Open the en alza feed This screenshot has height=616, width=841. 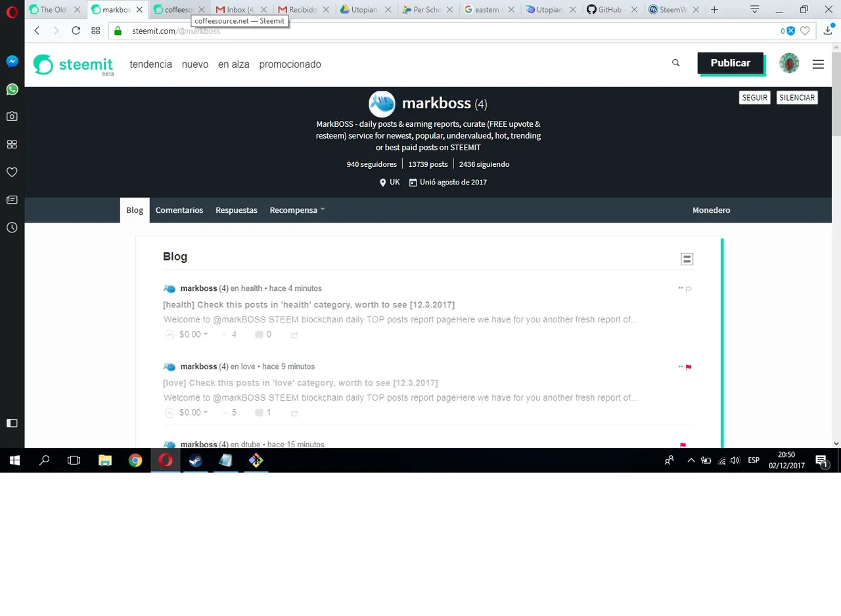[234, 64]
